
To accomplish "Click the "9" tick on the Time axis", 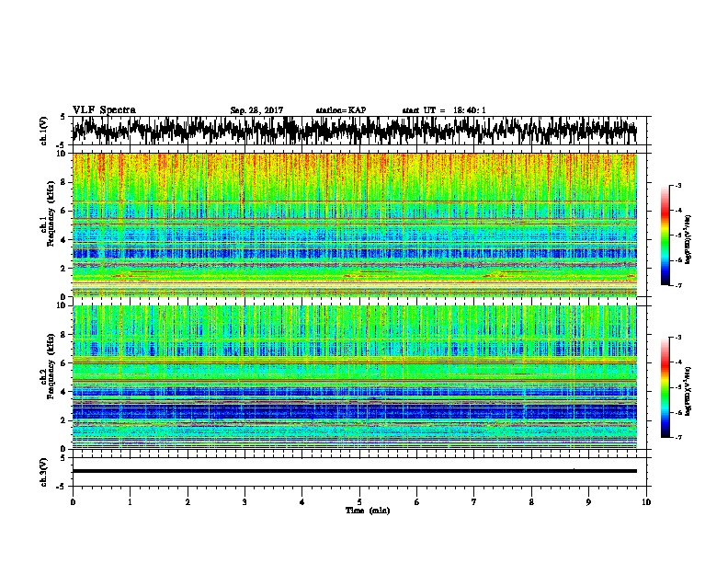I will click(x=588, y=502).
